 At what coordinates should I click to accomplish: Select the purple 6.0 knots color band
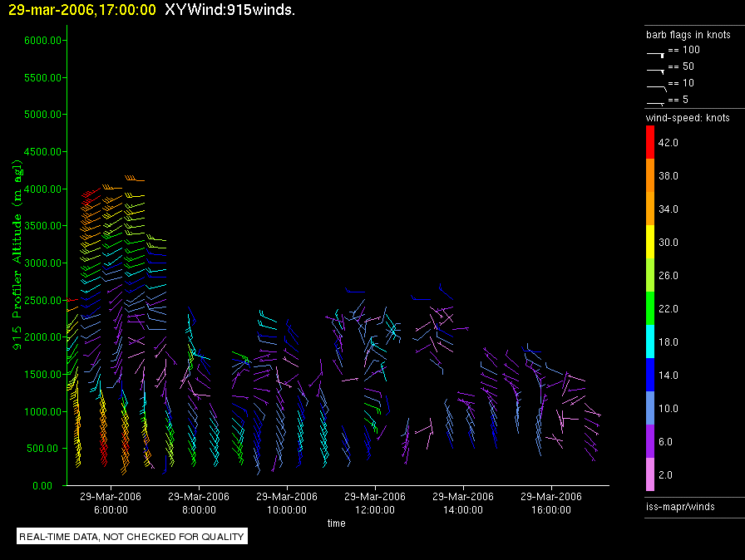click(650, 442)
